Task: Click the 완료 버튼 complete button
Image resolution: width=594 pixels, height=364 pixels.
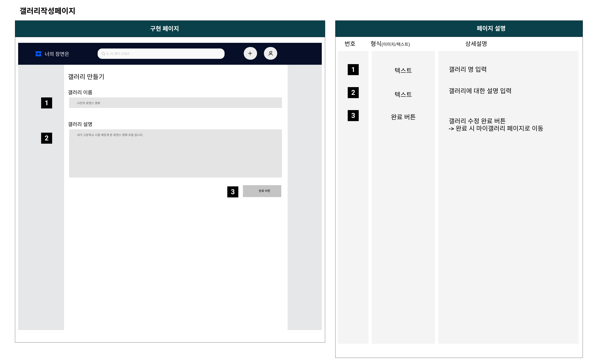Action: coord(262,191)
